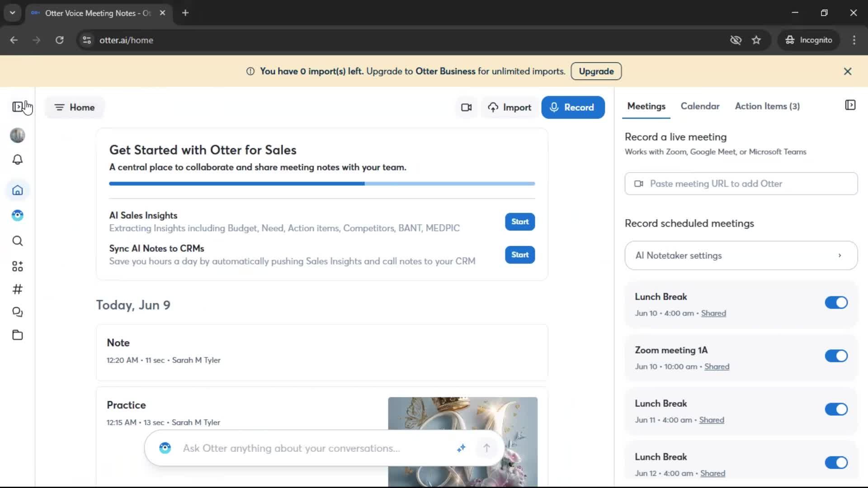Click the tracking protection eye icon
The height and width of the screenshot is (488, 868).
[736, 40]
